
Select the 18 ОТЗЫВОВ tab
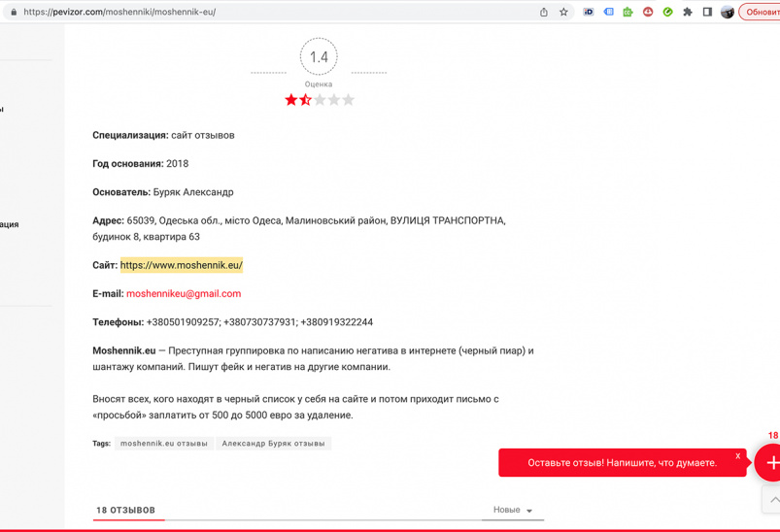pos(126,510)
